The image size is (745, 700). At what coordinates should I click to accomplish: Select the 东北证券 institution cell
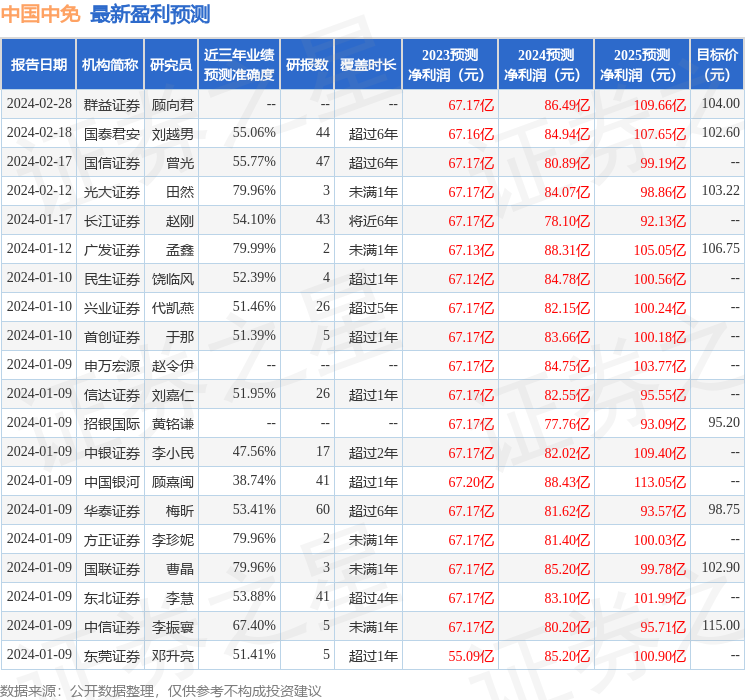pyautogui.click(x=112, y=598)
